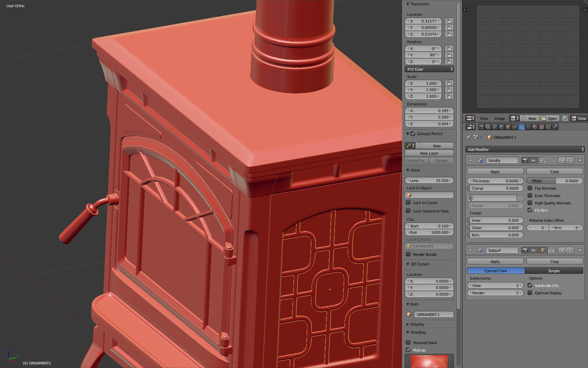Open the View menu in image editor
Image resolution: width=588 pixels, height=368 pixels.
[484, 119]
